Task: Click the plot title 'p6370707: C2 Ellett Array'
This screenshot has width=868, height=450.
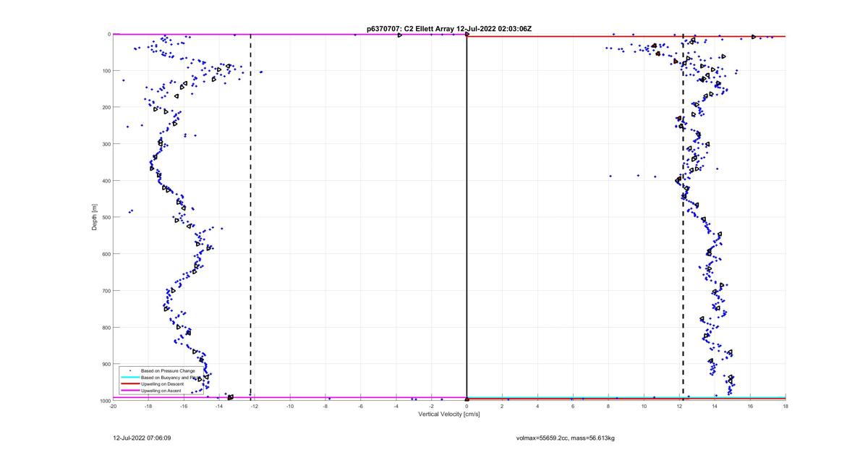Action: [412, 28]
